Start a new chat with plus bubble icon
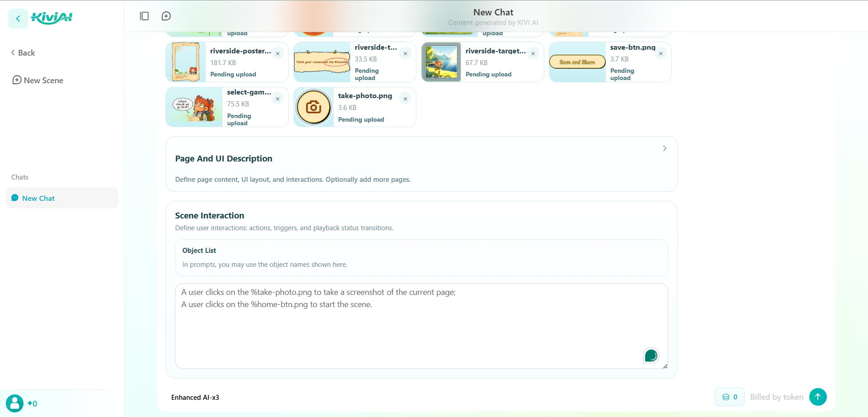868x417 pixels. (x=166, y=16)
